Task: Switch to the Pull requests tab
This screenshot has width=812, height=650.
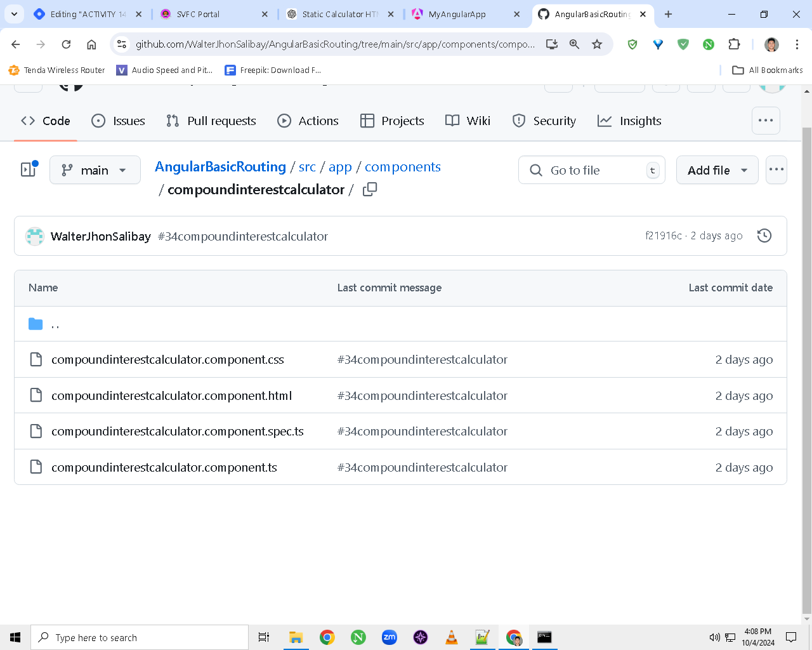Action: pyautogui.click(x=211, y=121)
